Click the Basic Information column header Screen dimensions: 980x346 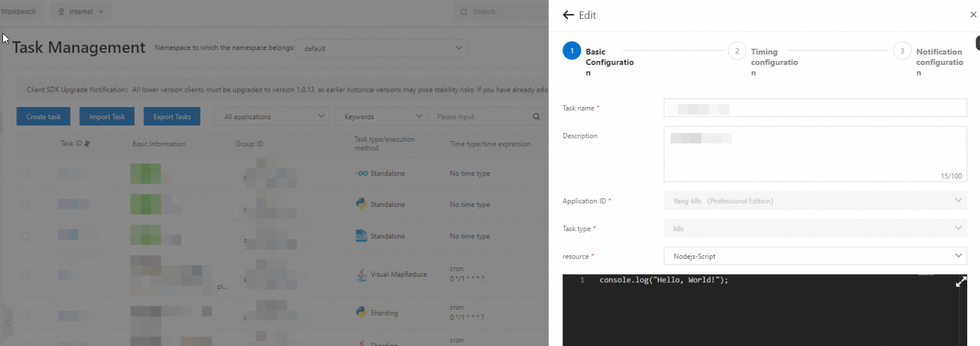pyautogui.click(x=159, y=144)
